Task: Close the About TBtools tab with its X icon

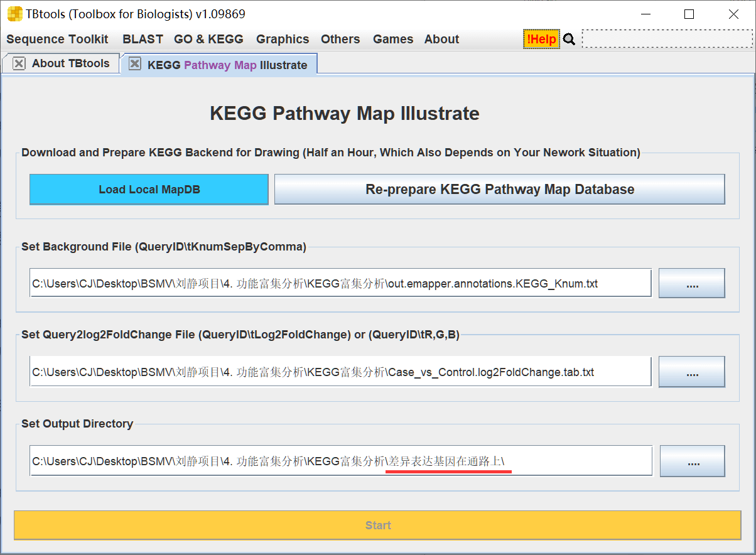Action: coord(19,63)
